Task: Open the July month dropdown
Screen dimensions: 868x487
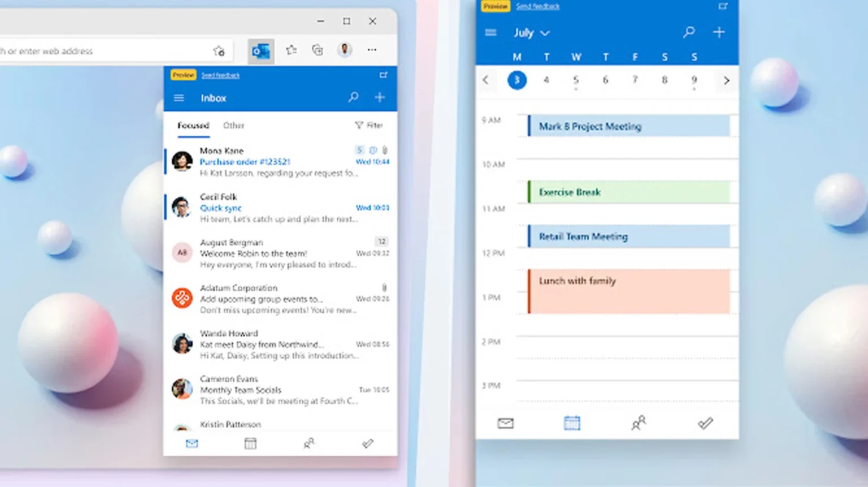Action: (x=530, y=33)
